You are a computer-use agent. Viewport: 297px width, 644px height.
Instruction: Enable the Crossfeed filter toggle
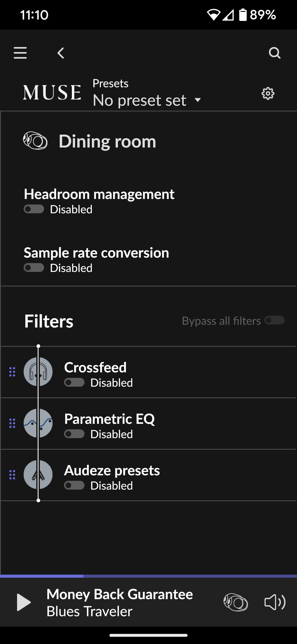74,383
